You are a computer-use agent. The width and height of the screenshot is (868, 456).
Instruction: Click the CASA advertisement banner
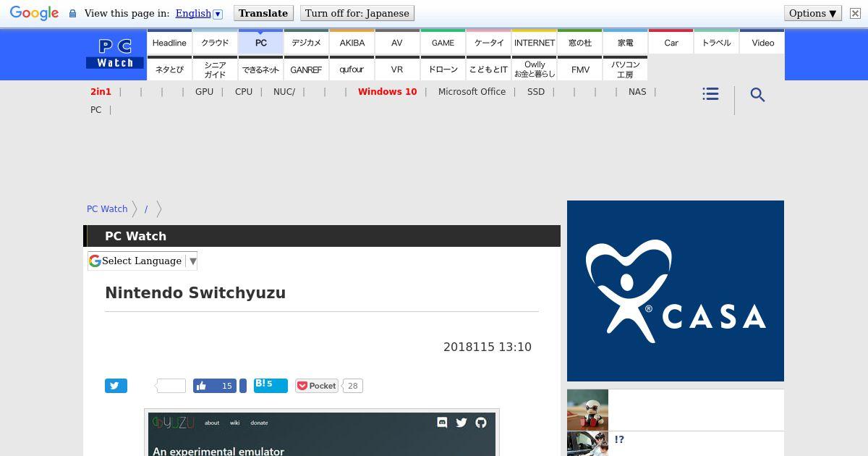676,291
